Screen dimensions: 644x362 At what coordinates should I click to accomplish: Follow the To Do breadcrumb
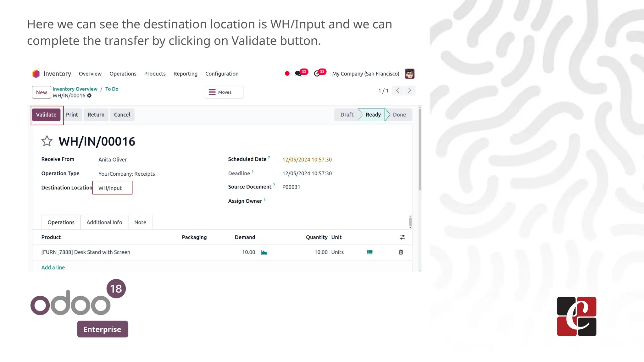pos(112,89)
